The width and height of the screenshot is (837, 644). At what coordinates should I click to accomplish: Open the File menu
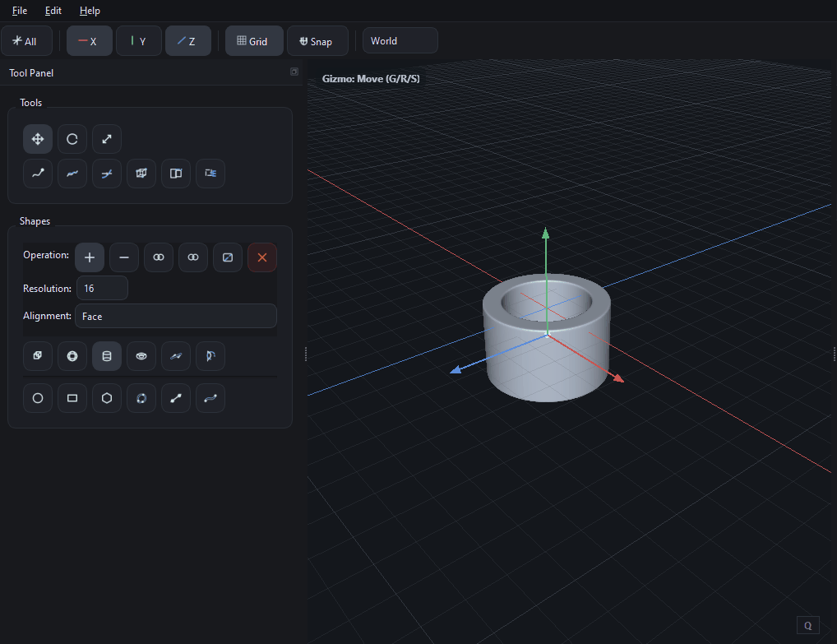pyautogui.click(x=19, y=11)
